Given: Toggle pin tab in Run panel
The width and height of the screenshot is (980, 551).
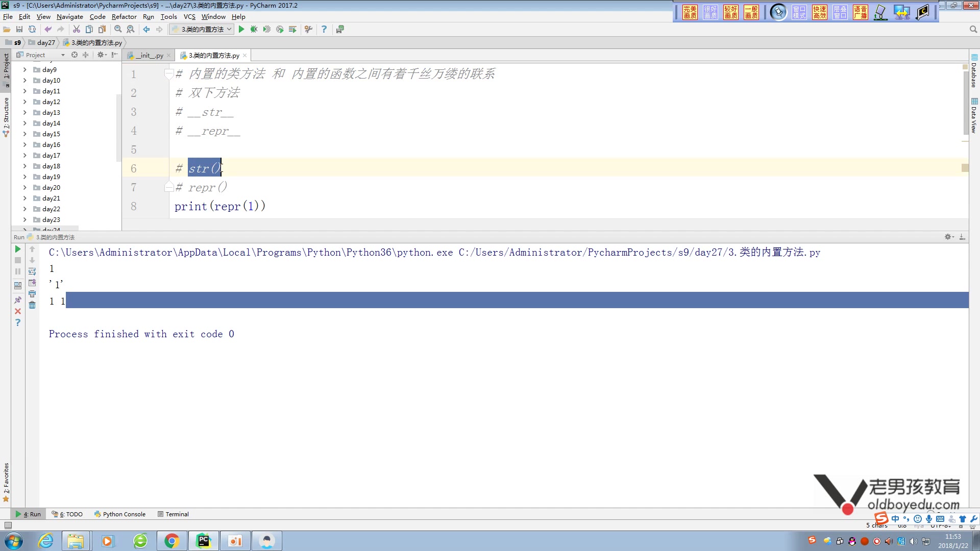Looking at the screenshot, I should (18, 300).
